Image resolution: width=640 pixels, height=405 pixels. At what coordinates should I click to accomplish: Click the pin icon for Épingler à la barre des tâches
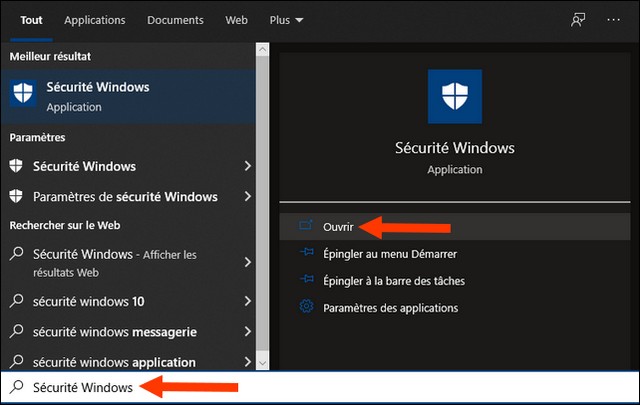pyautogui.click(x=307, y=280)
